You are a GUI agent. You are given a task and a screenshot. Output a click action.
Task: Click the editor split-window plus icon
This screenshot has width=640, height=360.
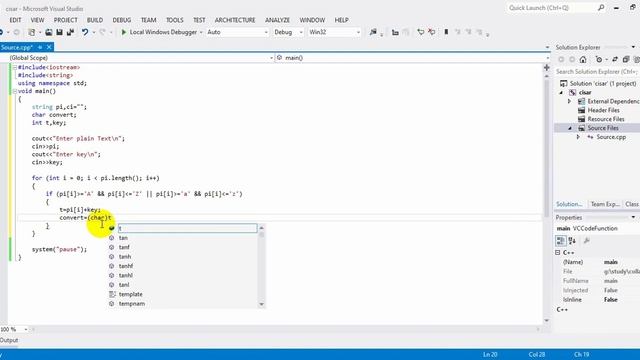click(547, 68)
